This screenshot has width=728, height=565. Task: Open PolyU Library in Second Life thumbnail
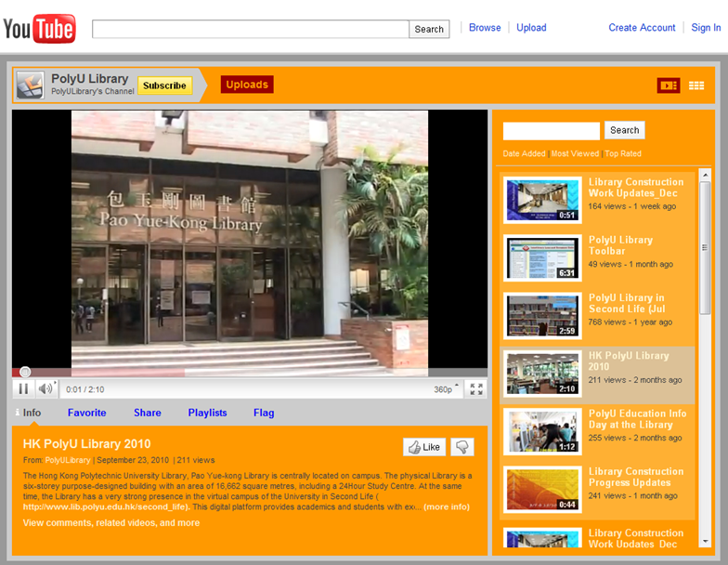tap(542, 316)
